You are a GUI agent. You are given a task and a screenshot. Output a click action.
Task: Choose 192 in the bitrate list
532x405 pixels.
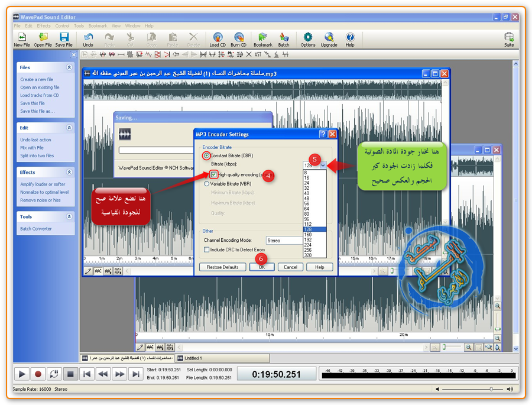[x=308, y=239]
